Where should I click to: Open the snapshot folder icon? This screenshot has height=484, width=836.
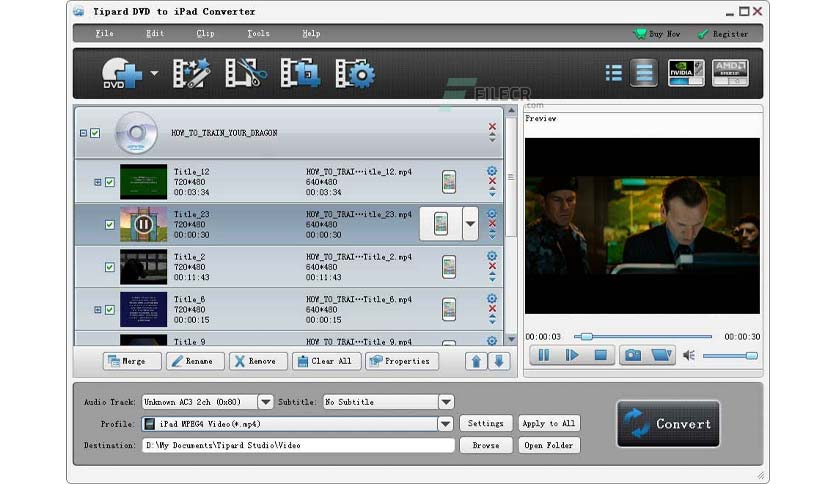661,355
